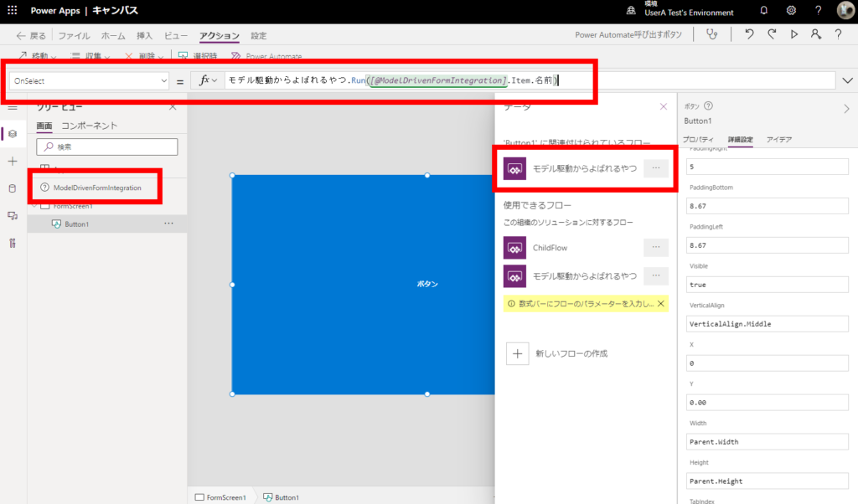Viewport: 858px width, 504px height.
Task: Redo the last action
Action: coord(772,34)
